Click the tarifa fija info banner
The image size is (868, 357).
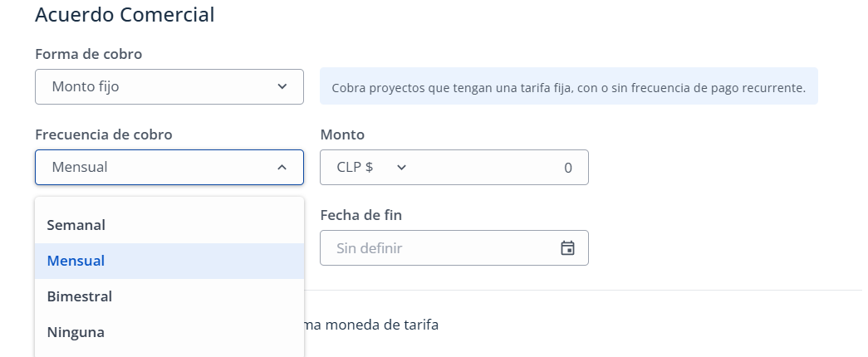(x=568, y=86)
